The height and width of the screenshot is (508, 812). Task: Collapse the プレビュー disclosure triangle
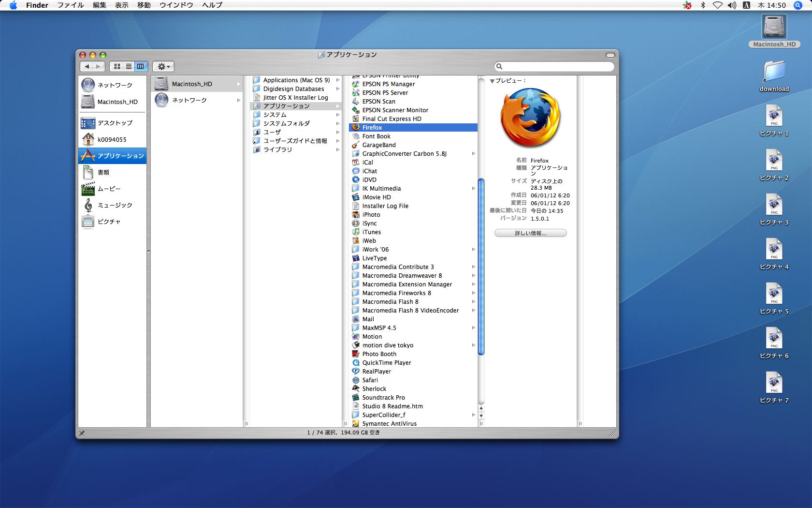492,81
